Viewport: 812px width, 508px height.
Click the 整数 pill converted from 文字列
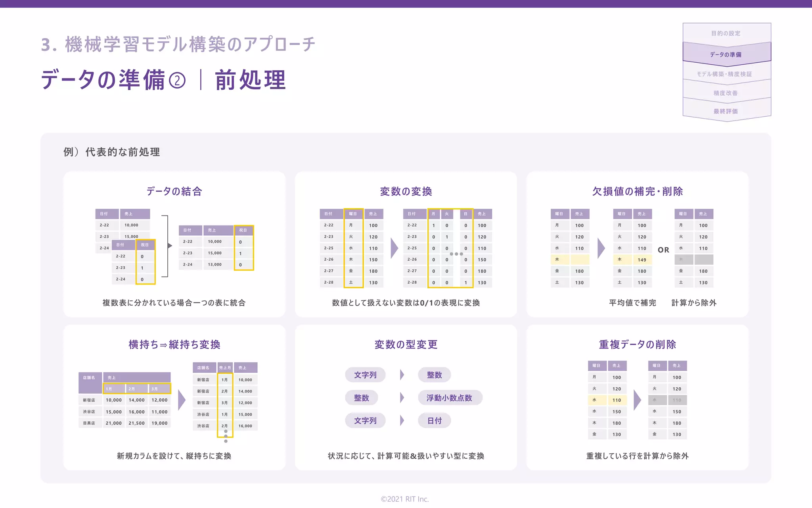click(x=435, y=375)
